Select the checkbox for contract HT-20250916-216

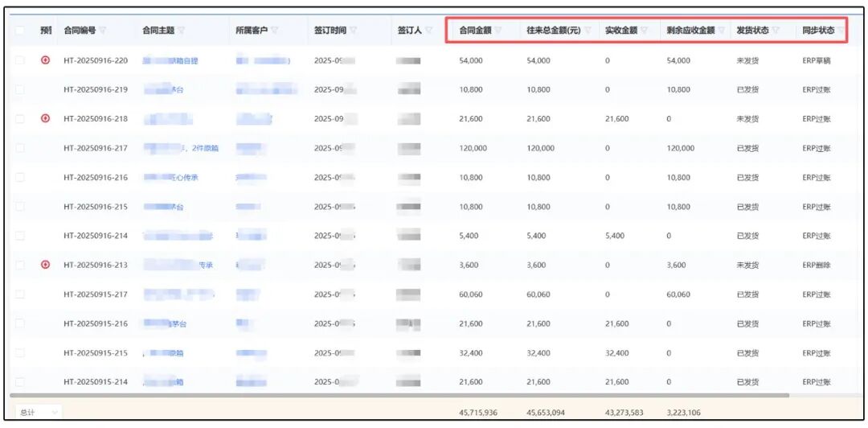click(x=20, y=178)
